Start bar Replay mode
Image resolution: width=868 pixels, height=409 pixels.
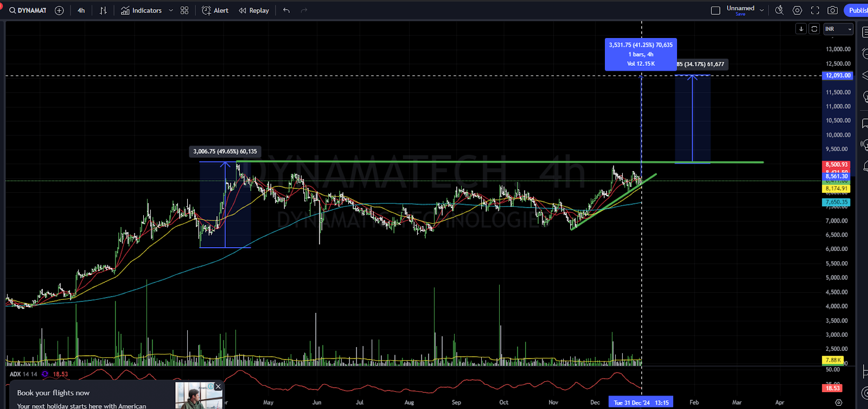point(254,10)
